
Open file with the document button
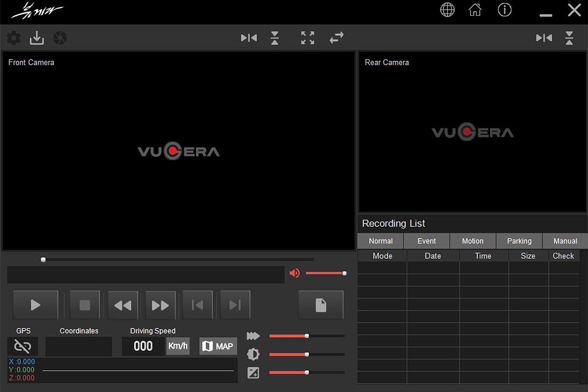(x=320, y=305)
